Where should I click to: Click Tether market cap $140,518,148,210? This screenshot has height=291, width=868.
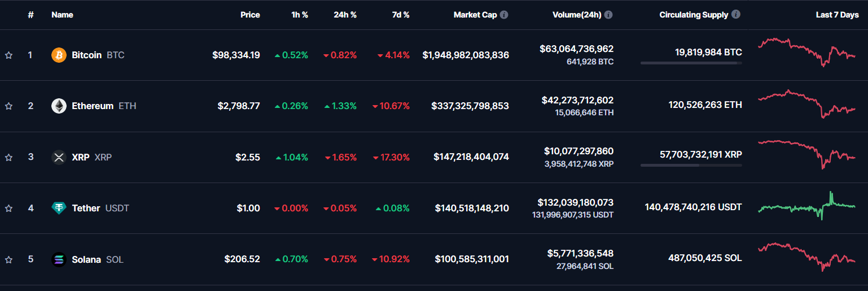(x=472, y=209)
